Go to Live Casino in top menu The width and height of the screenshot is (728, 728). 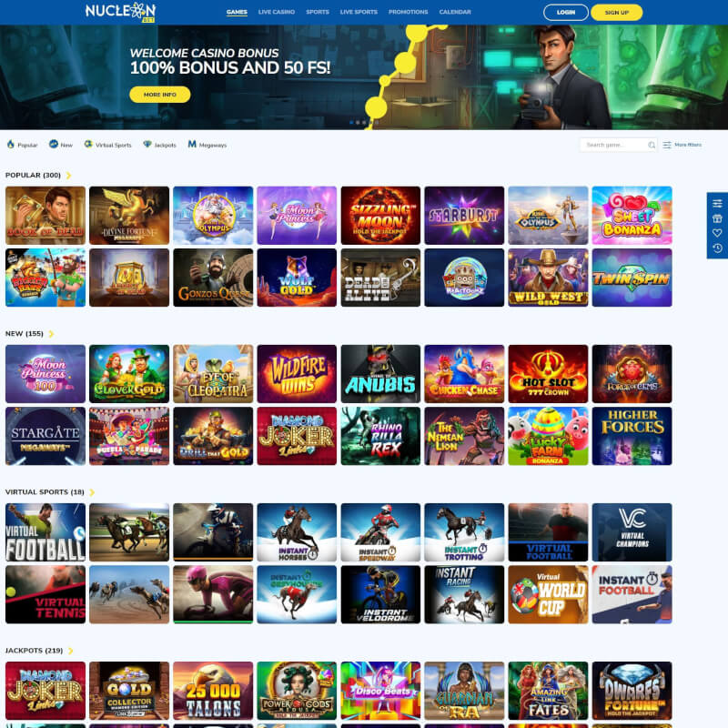pyautogui.click(x=277, y=13)
